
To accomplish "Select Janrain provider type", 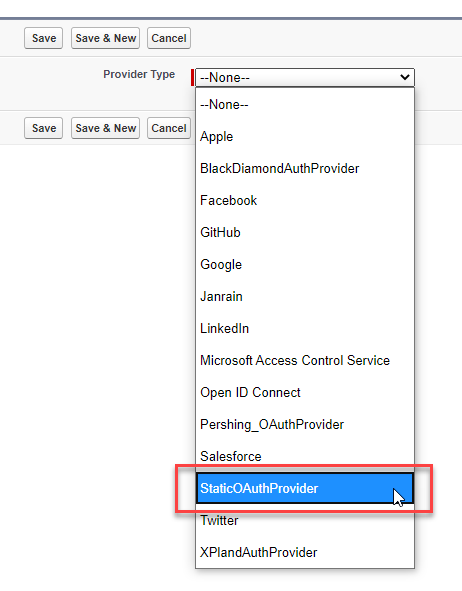I will pyautogui.click(x=305, y=297).
